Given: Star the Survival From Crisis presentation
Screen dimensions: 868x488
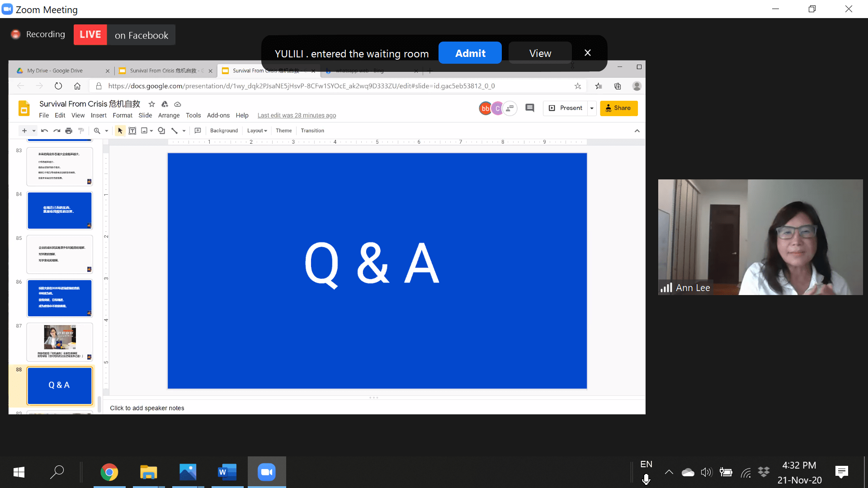Looking at the screenshot, I should [152, 104].
